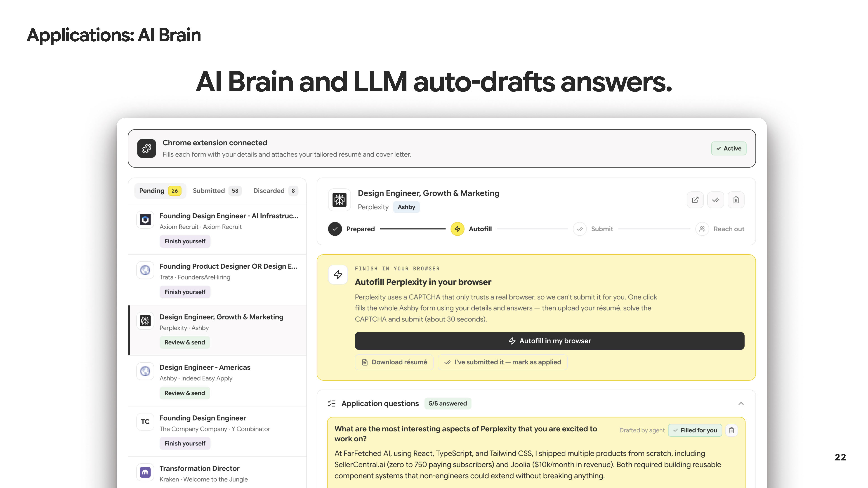Select Design Engineer - Americas job

point(218,380)
